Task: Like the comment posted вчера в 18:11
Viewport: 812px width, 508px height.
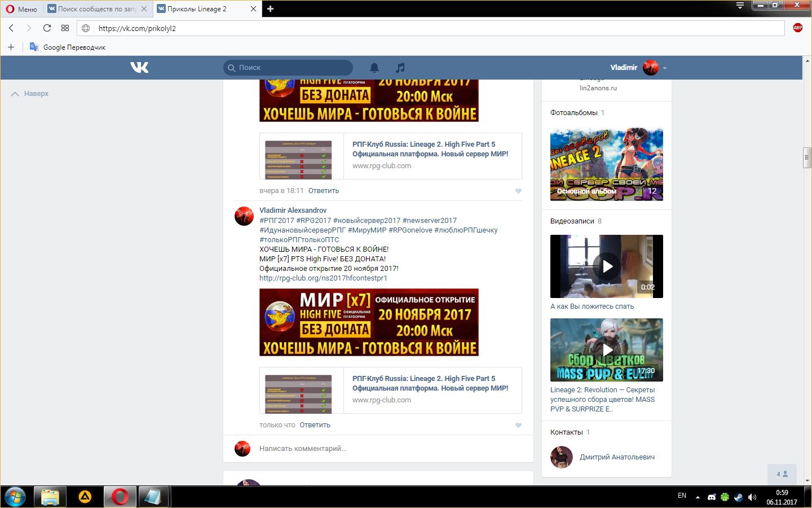Action: 518,191
